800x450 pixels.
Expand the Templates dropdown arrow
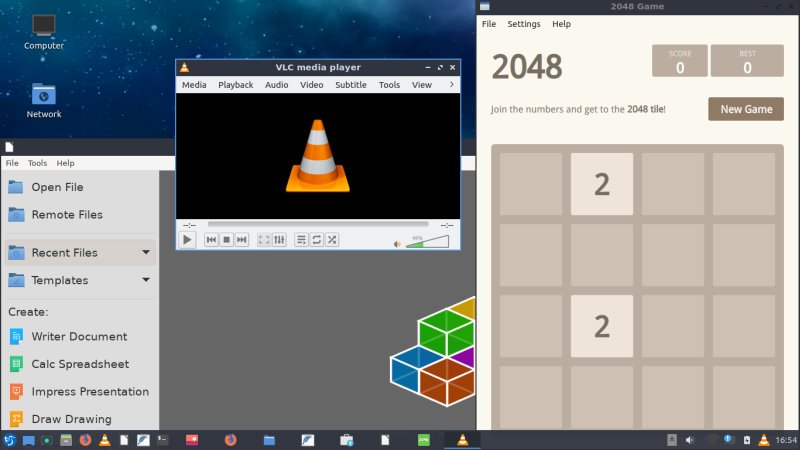[146, 280]
